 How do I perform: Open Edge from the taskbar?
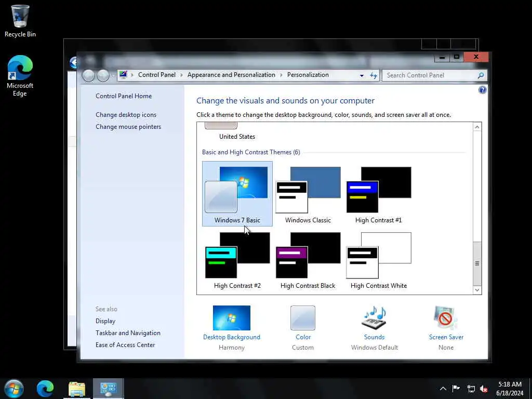tap(45, 389)
